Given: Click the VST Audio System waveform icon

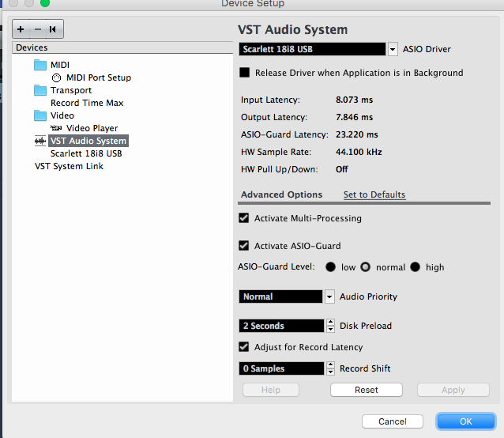Looking at the screenshot, I should [40, 141].
